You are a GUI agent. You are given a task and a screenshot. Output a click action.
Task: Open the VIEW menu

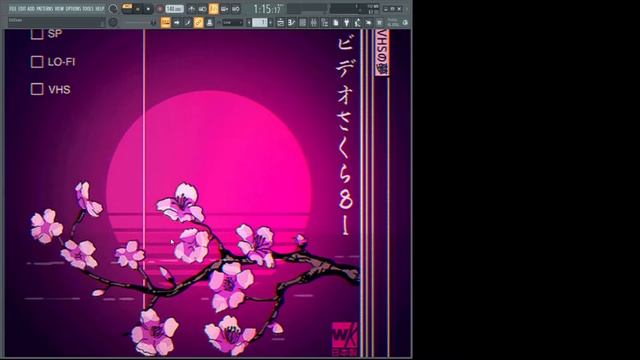click(x=60, y=9)
